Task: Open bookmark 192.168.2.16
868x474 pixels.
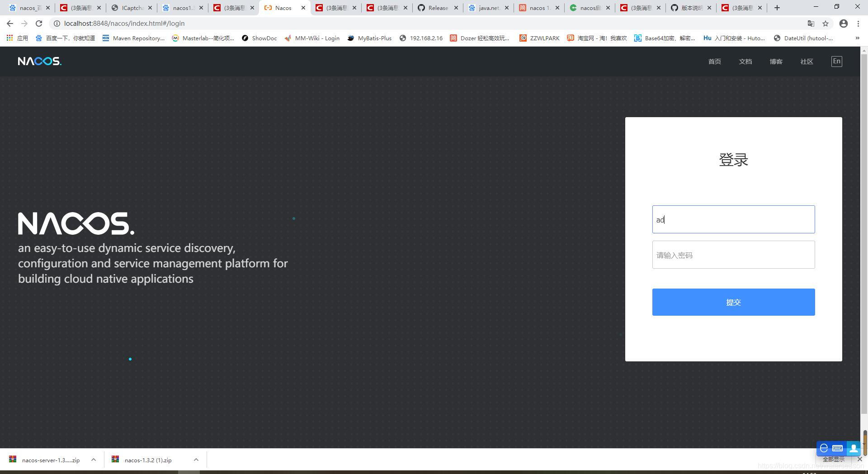Action: pos(421,38)
